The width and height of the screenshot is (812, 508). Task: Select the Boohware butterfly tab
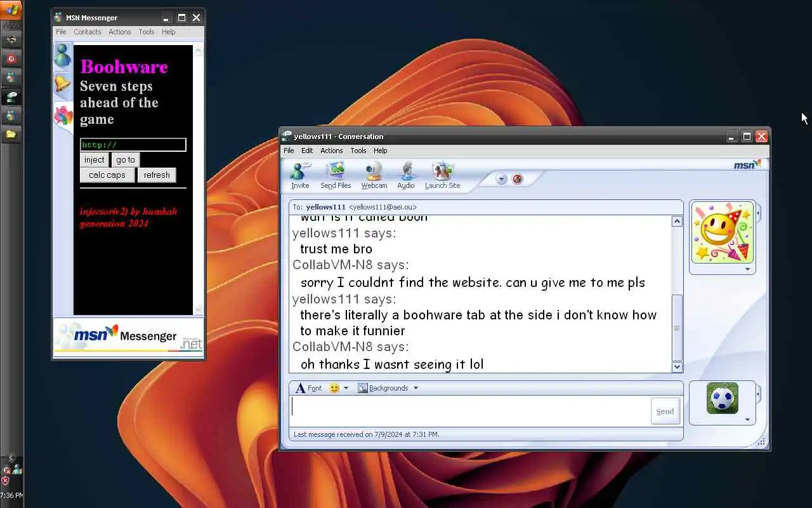63,116
